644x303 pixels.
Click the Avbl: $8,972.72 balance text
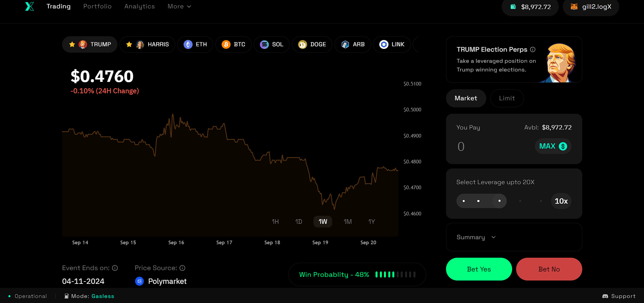548,128
